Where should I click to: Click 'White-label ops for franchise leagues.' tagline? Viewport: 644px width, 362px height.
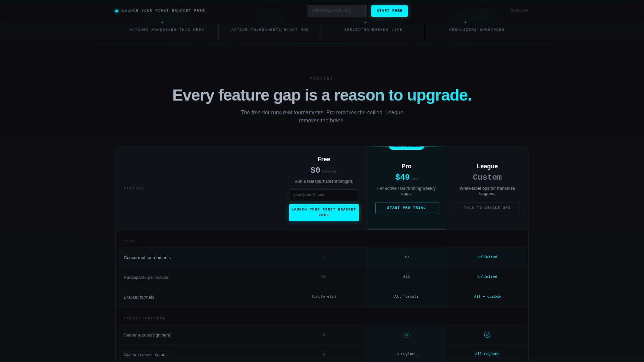487,191
